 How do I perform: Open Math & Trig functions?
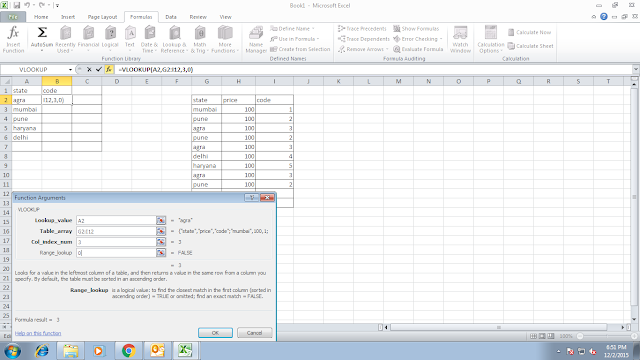pos(200,39)
